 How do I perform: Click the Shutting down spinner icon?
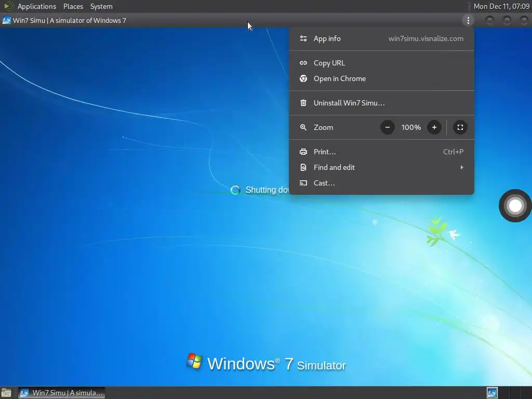coord(235,190)
